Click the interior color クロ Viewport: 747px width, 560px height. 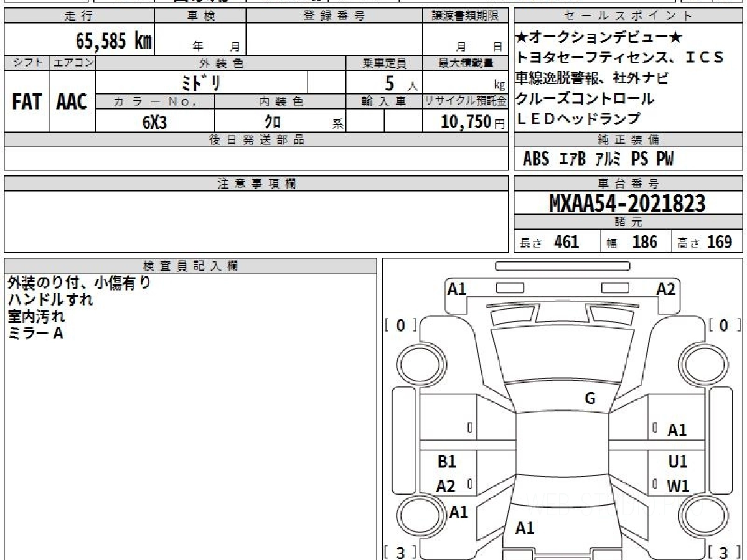(274, 123)
